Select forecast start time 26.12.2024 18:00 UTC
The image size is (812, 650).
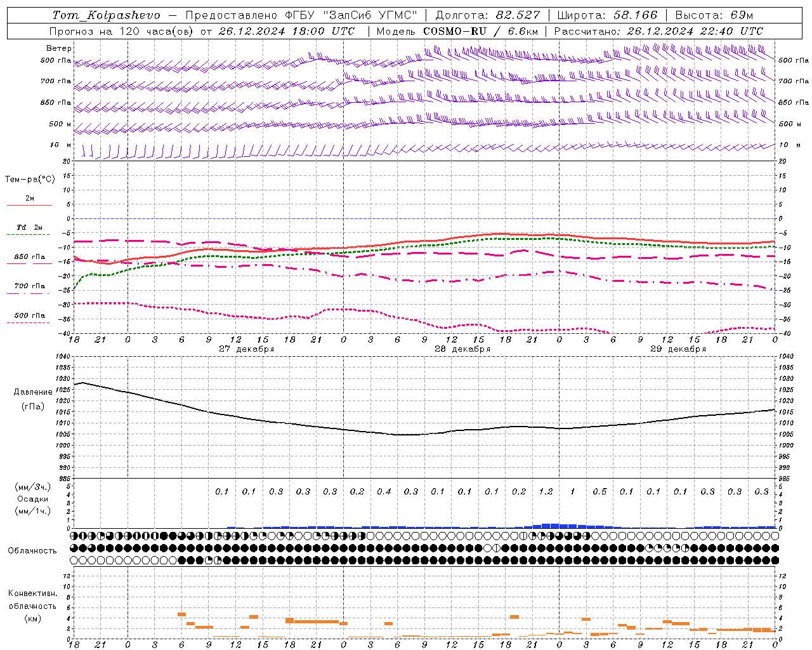click(287, 31)
